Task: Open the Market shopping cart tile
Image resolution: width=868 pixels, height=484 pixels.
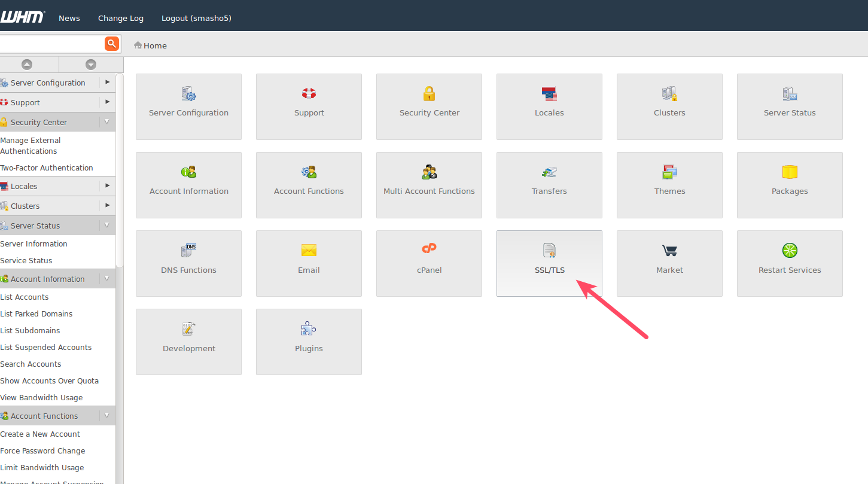Action: click(669, 263)
